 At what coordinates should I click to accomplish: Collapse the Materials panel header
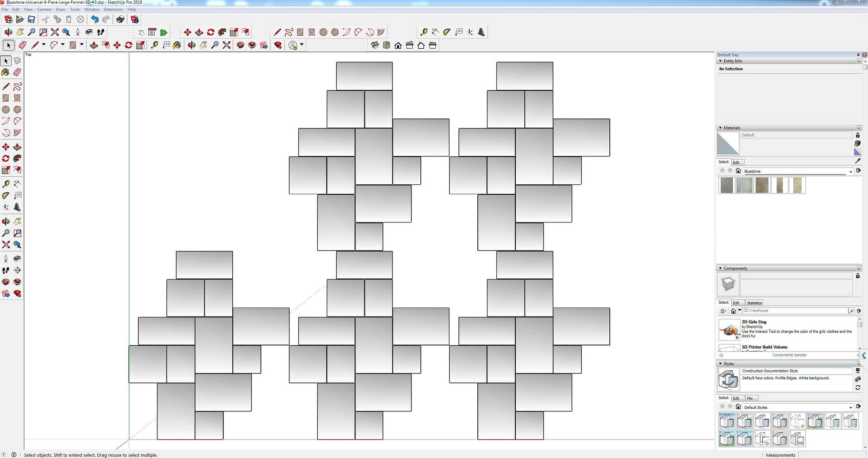point(720,128)
